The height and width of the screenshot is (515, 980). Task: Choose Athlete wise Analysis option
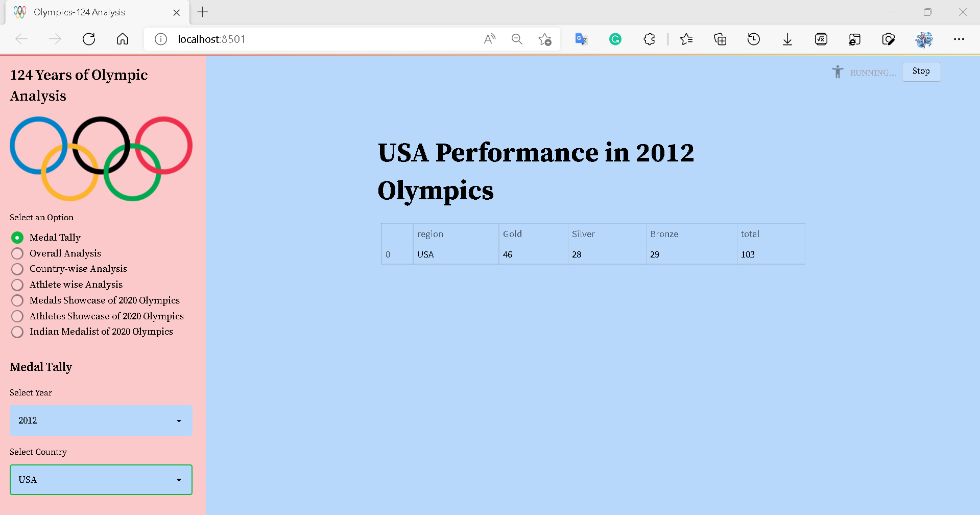(x=66, y=285)
